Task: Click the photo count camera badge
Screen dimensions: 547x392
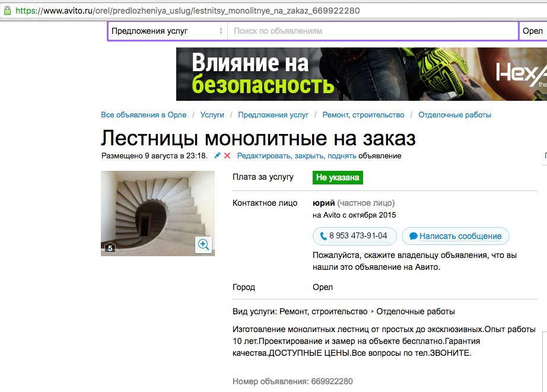Action: [110, 248]
